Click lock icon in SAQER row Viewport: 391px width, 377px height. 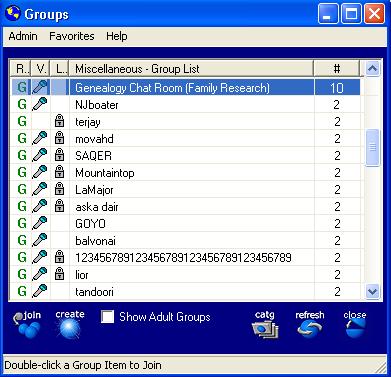(59, 155)
